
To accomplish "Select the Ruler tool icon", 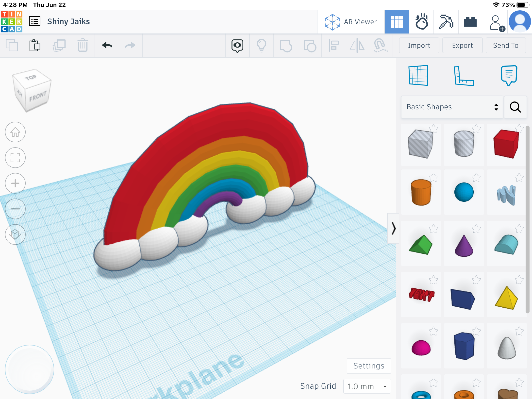I will tap(464, 76).
